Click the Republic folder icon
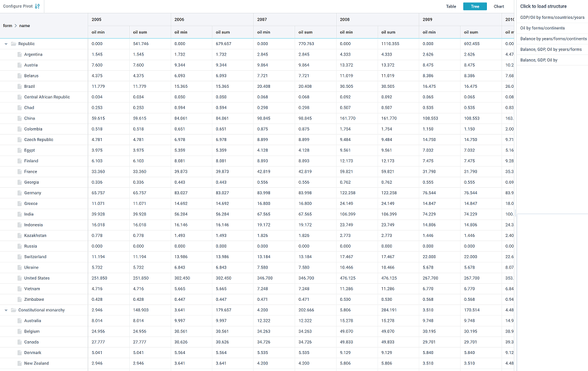 (x=13, y=44)
